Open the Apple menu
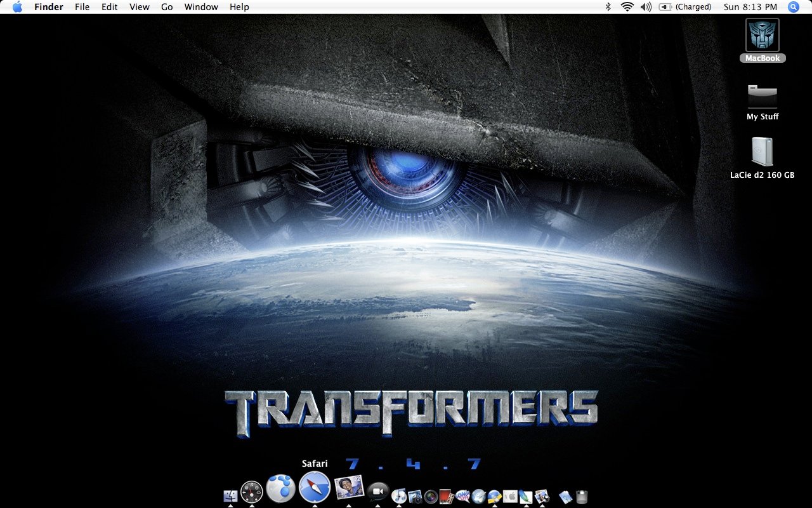The height and width of the screenshot is (508, 812). [x=17, y=7]
